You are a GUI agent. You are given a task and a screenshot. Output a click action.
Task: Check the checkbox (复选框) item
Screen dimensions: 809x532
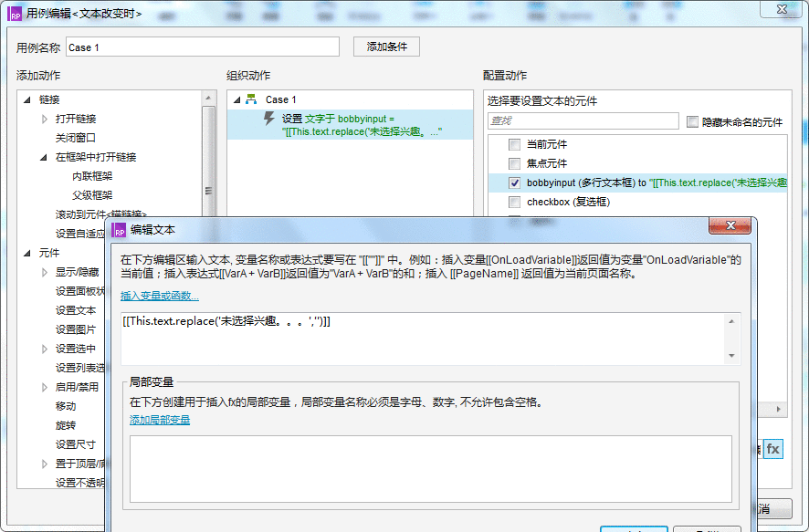(514, 202)
